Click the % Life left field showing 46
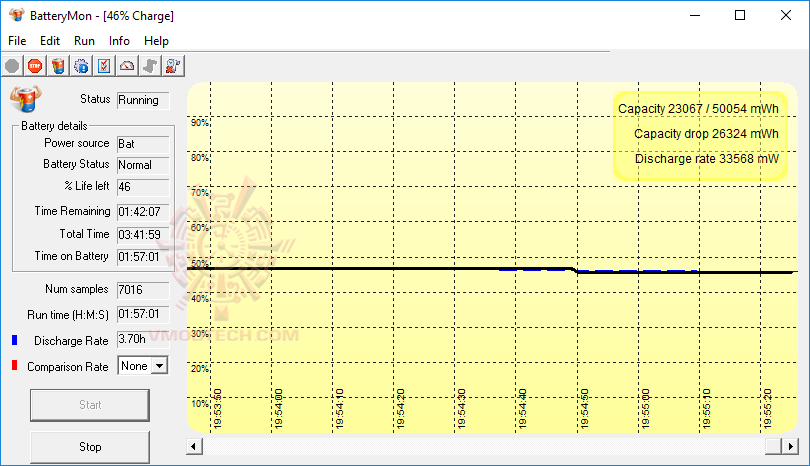This screenshot has width=810, height=466. [x=143, y=187]
